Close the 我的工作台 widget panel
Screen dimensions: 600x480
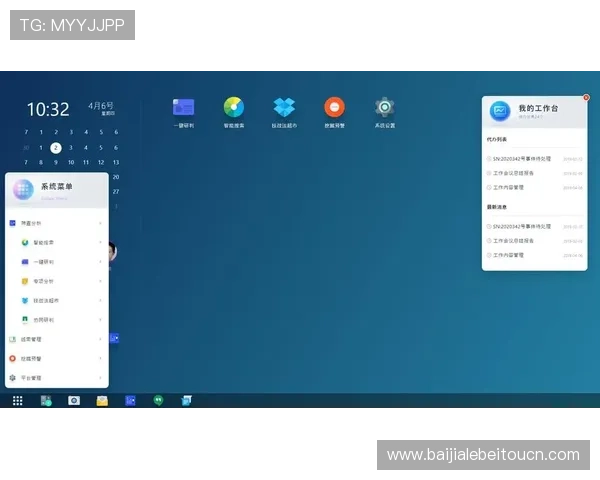click(x=586, y=97)
